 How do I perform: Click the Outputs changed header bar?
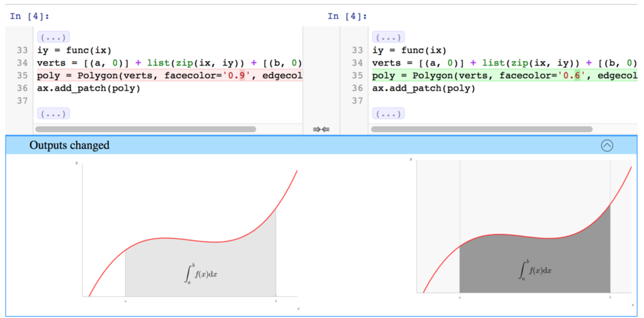click(x=321, y=145)
